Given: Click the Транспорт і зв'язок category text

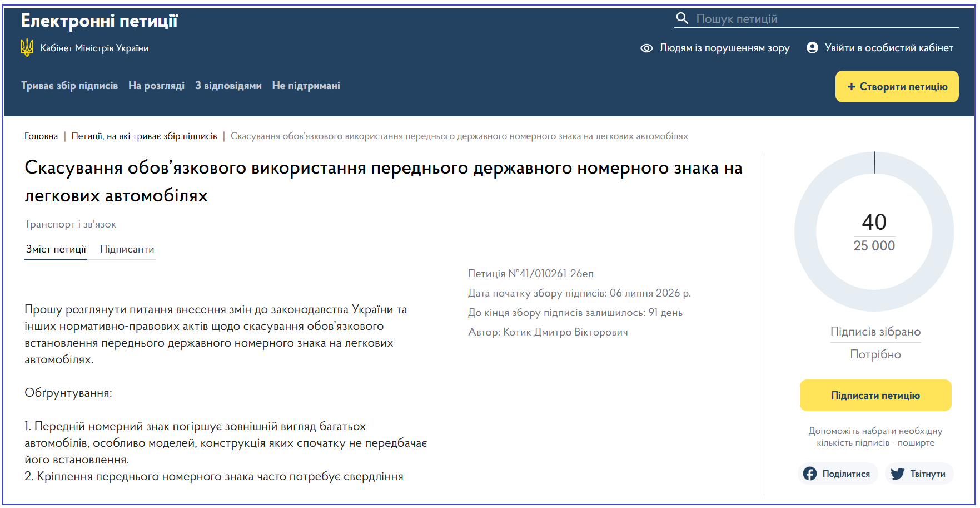Looking at the screenshot, I should [x=70, y=224].
